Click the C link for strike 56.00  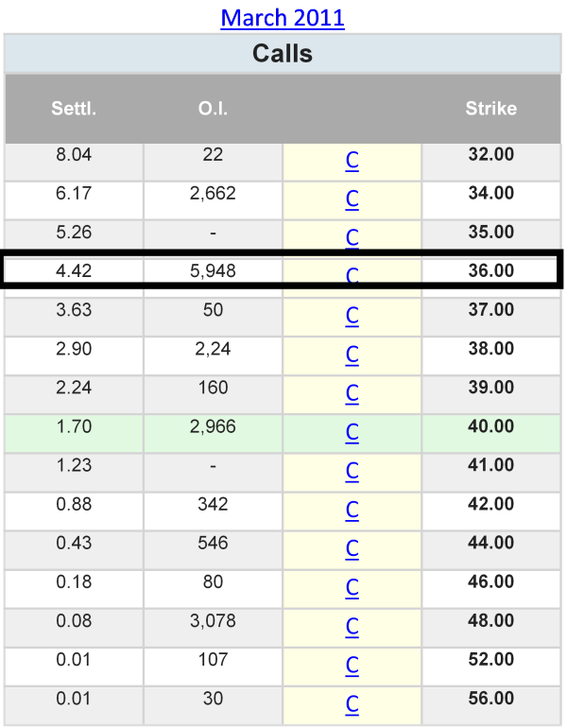click(x=352, y=703)
